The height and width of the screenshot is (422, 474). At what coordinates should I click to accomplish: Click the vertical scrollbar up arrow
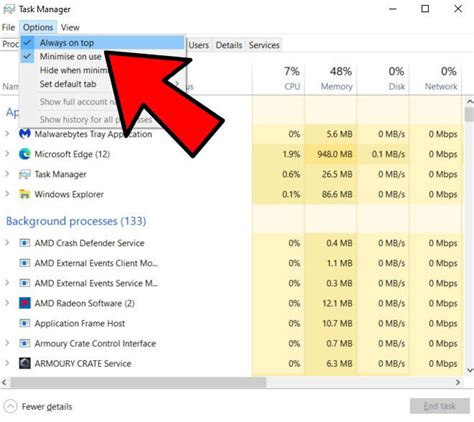click(470, 101)
